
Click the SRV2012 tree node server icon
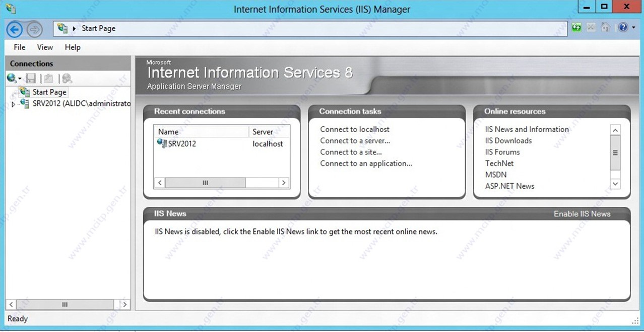point(24,103)
